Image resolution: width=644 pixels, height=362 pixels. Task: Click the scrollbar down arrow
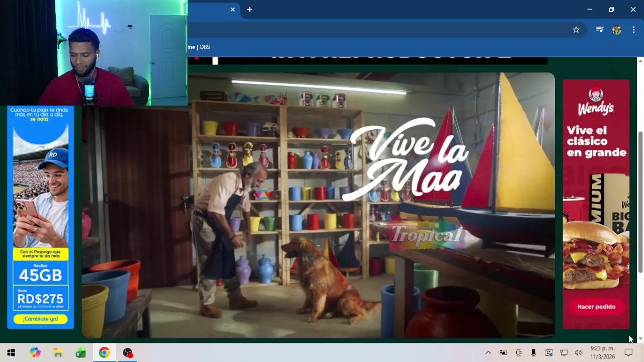pos(640,339)
